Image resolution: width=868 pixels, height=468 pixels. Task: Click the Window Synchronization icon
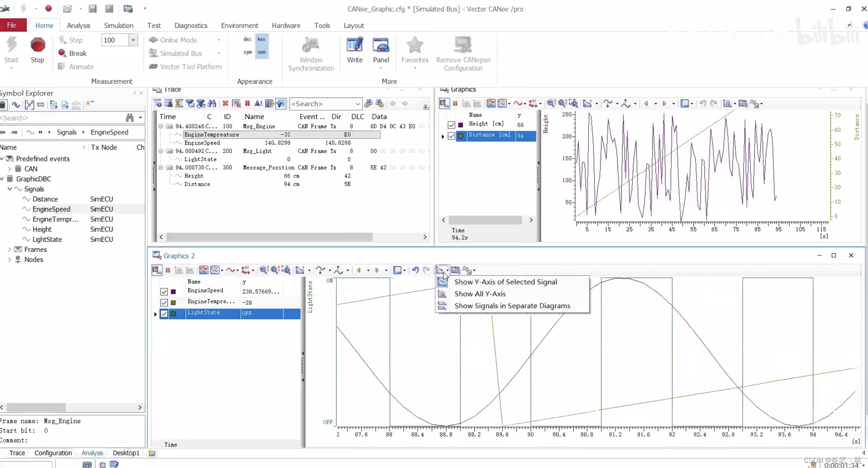coord(311,45)
